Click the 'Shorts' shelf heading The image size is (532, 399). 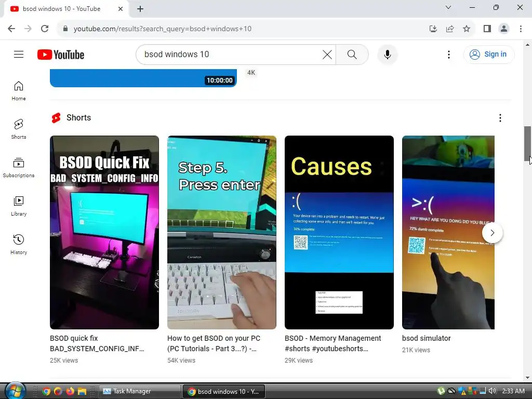pos(79,118)
